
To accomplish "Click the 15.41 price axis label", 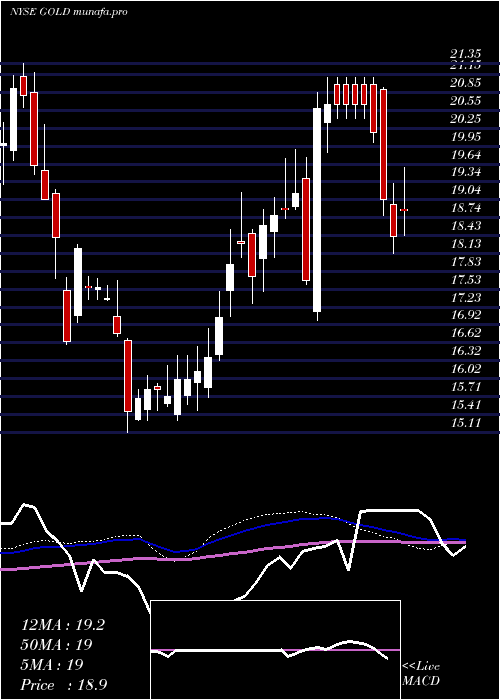I will (x=466, y=404).
